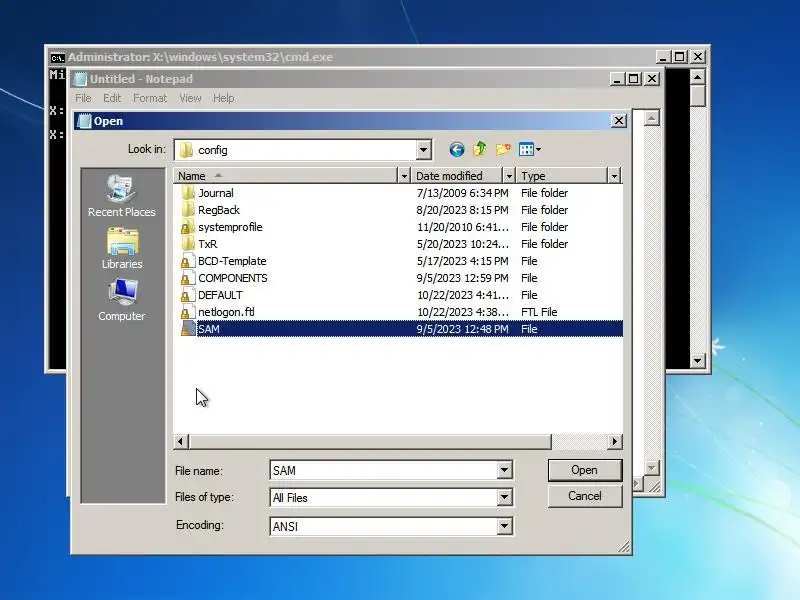The width and height of the screenshot is (800, 600).
Task: Close the Open dialog
Action: (618, 121)
